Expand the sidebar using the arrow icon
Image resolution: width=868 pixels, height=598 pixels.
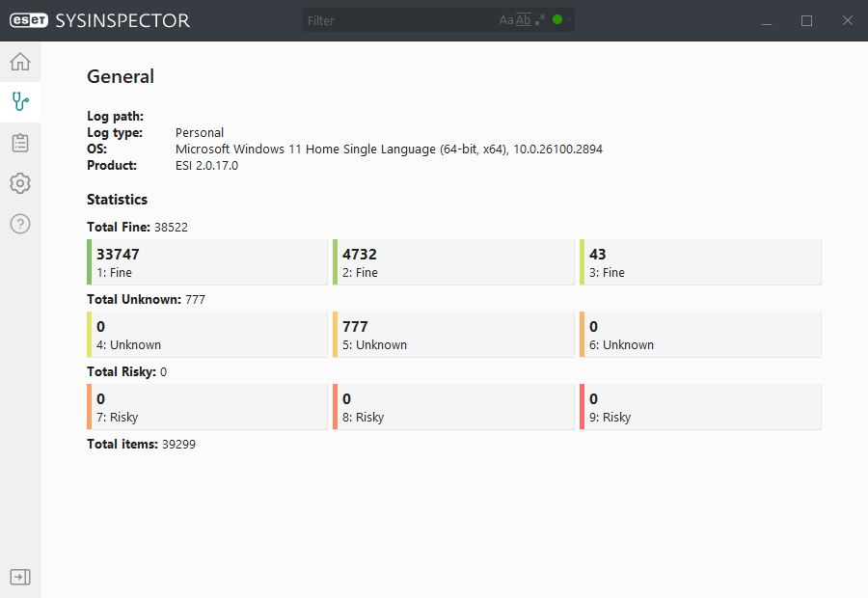pyautogui.click(x=20, y=577)
